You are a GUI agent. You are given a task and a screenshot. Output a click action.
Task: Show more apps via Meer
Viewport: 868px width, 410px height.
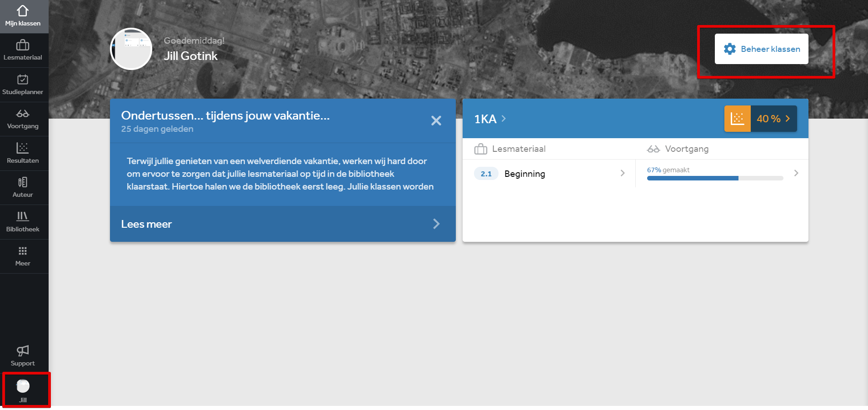tap(23, 256)
